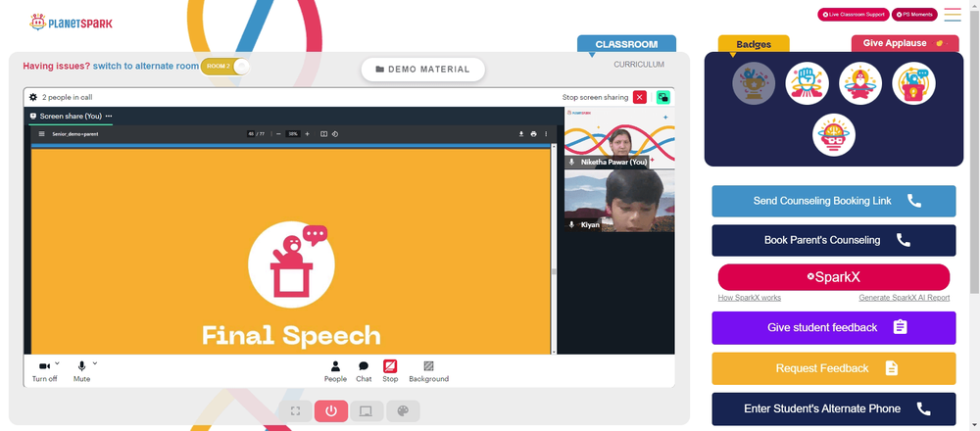
Task: Click the fit to page icon
Action: point(323,133)
